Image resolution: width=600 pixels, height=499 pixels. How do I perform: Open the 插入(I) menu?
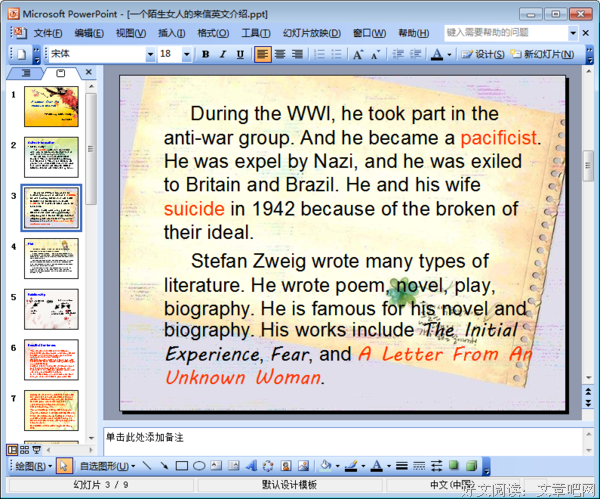click(172, 33)
